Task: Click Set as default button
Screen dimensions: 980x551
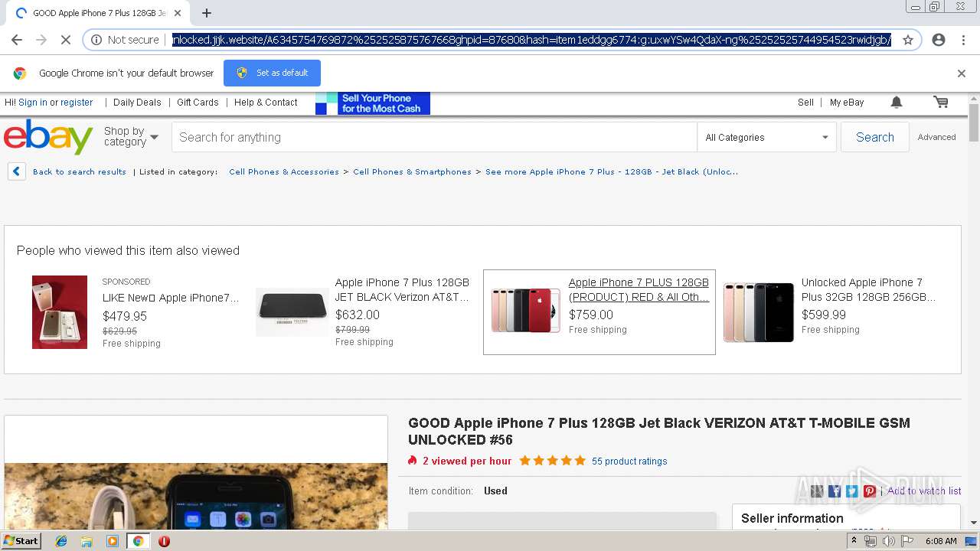Action: [x=272, y=73]
